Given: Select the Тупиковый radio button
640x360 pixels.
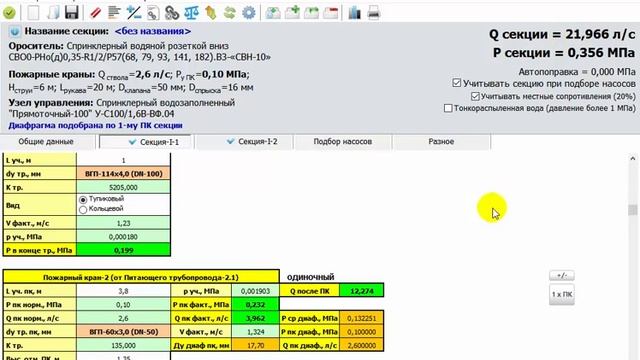Looking at the screenshot, I should [83, 200].
